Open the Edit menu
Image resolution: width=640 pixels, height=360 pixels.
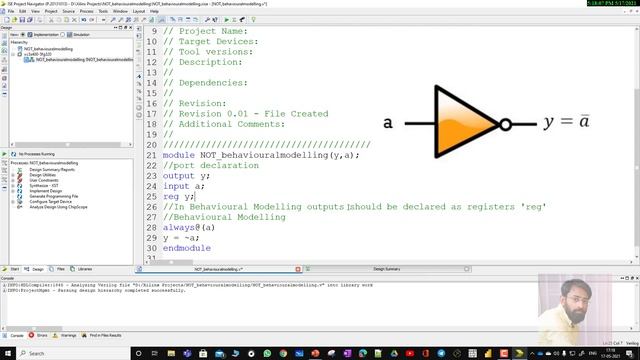coord(22,11)
